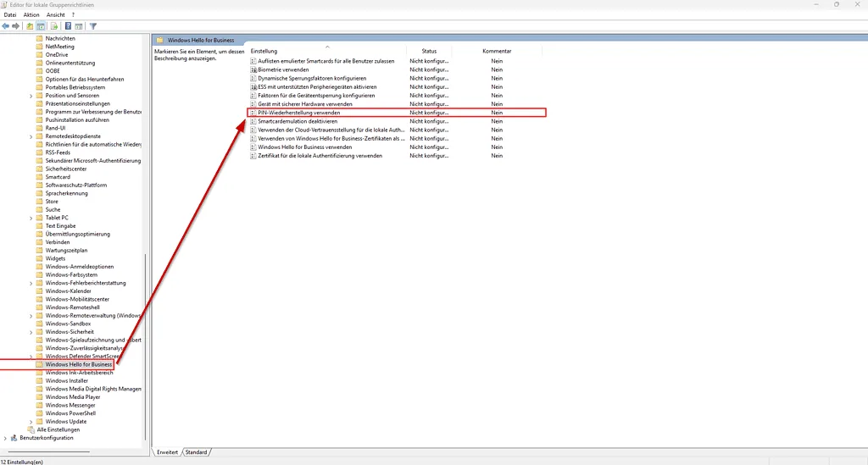Click the folder icon beside Smartcard
The image size is (868, 465).
pyautogui.click(x=39, y=177)
